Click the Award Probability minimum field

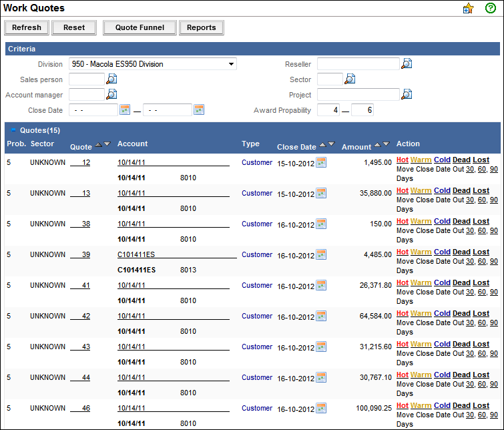328,110
